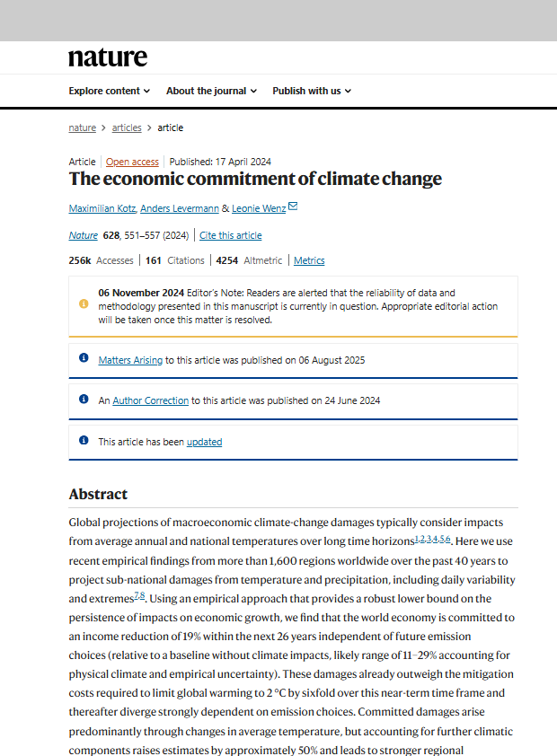Expand the Explore content menu
The image size is (557, 756).
click(x=109, y=91)
